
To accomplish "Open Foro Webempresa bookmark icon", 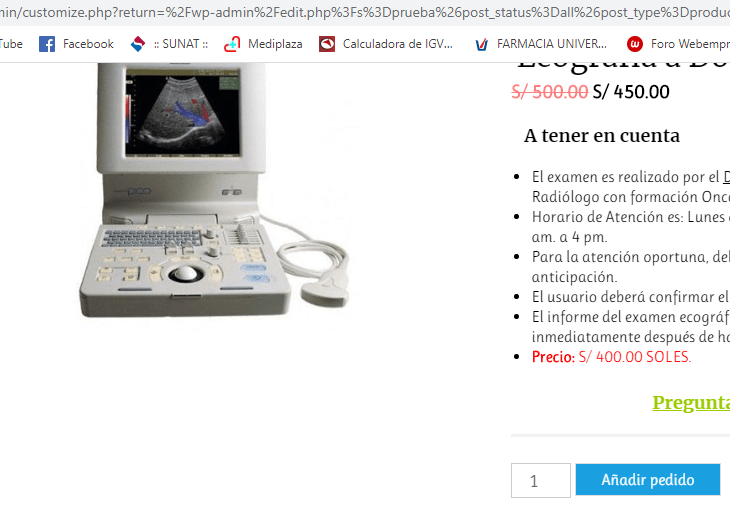I will pos(635,44).
